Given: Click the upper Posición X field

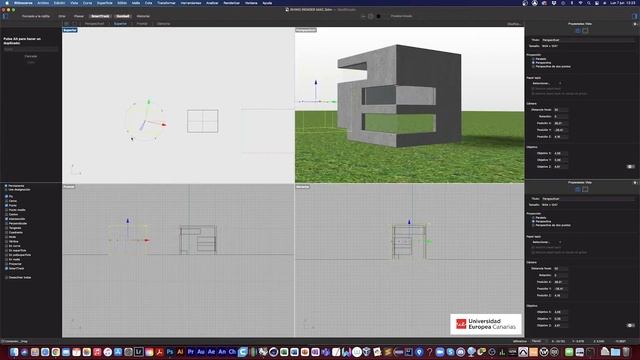Looking at the screenshot, I should click(x=561, y=123).
